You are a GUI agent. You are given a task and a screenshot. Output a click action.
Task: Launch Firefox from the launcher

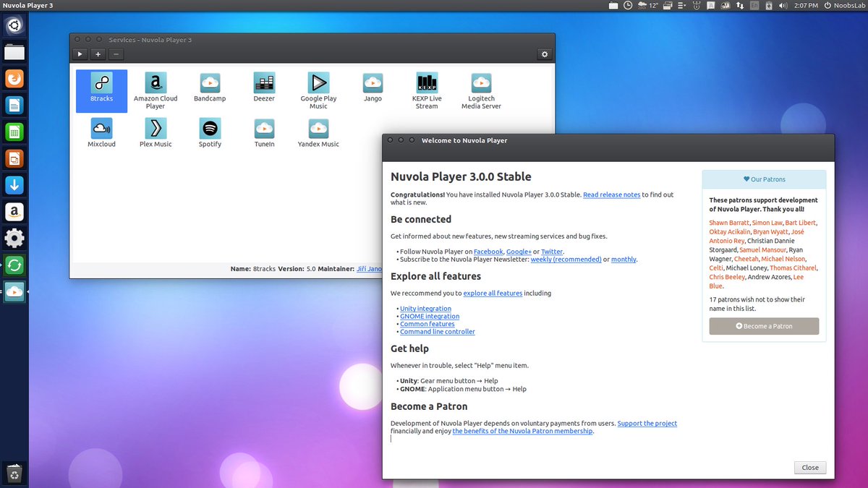coord(14,78)
